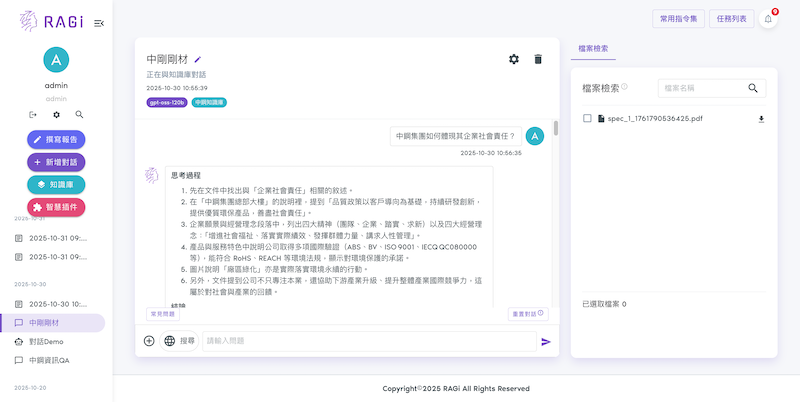This screenshot has height=402, width=800.
Task: Click the admin avatar circle in the sidebar
Action: 56,60
